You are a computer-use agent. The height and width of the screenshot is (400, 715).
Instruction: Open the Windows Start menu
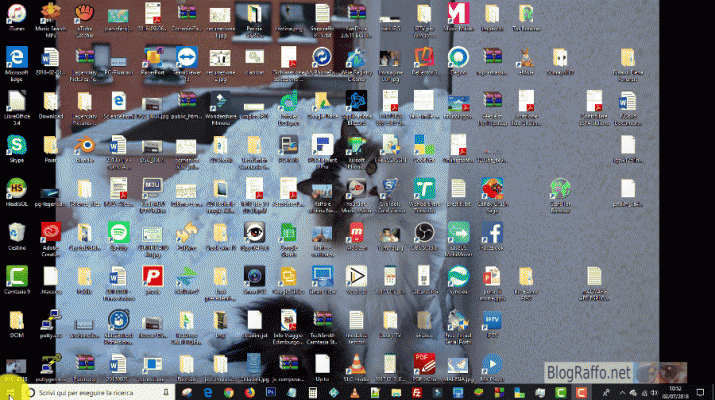coord(10,392)
